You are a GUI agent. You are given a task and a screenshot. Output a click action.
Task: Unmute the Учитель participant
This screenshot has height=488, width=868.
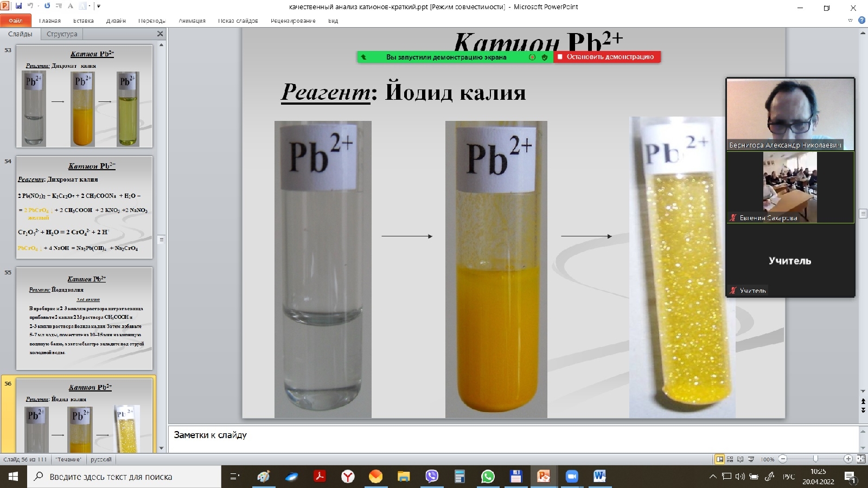pyautogui.click(x=733, y=290)
